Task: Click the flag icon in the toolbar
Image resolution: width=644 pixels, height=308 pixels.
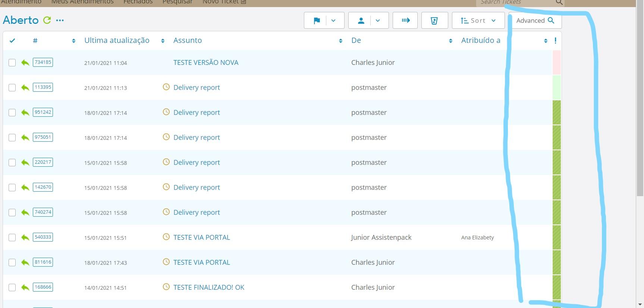Action: click(x=317, y=21)
